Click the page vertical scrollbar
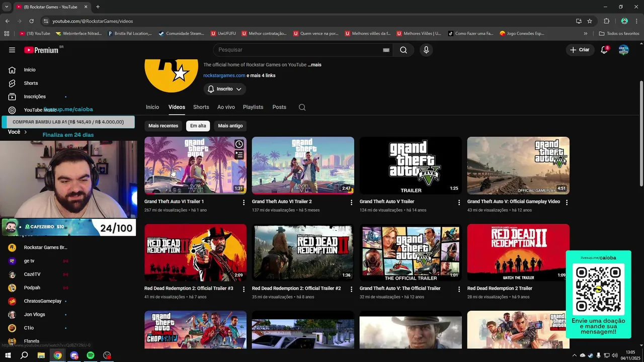644x362 pixels. (640, 133)
